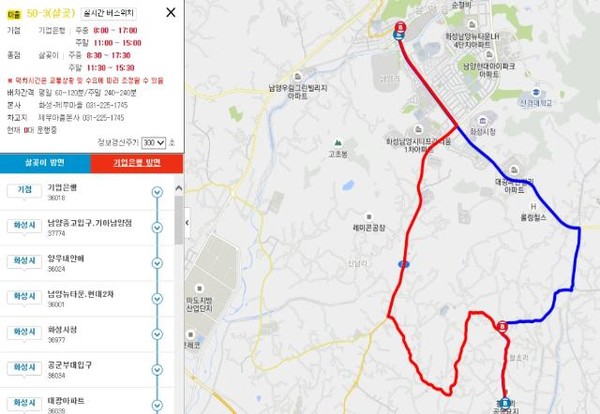Switch to the 기업은행 방면 tab
Screen dimensions: 600x414
[137, 163]
